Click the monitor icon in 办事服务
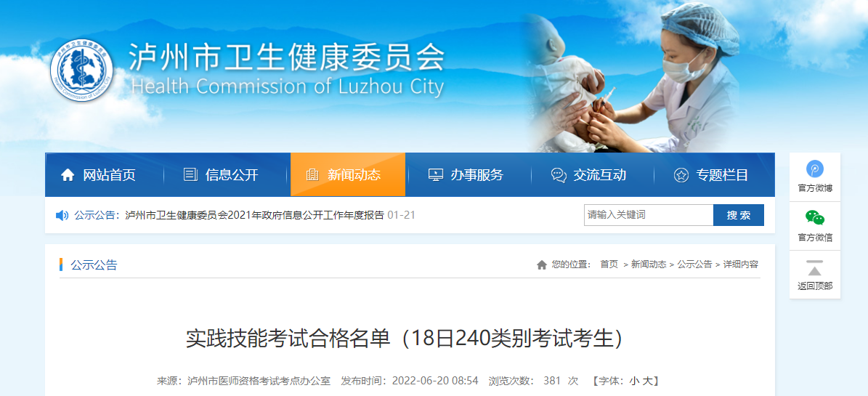Image resolution: width=868 pixels, height=396 pixels. tap(436, 175)
